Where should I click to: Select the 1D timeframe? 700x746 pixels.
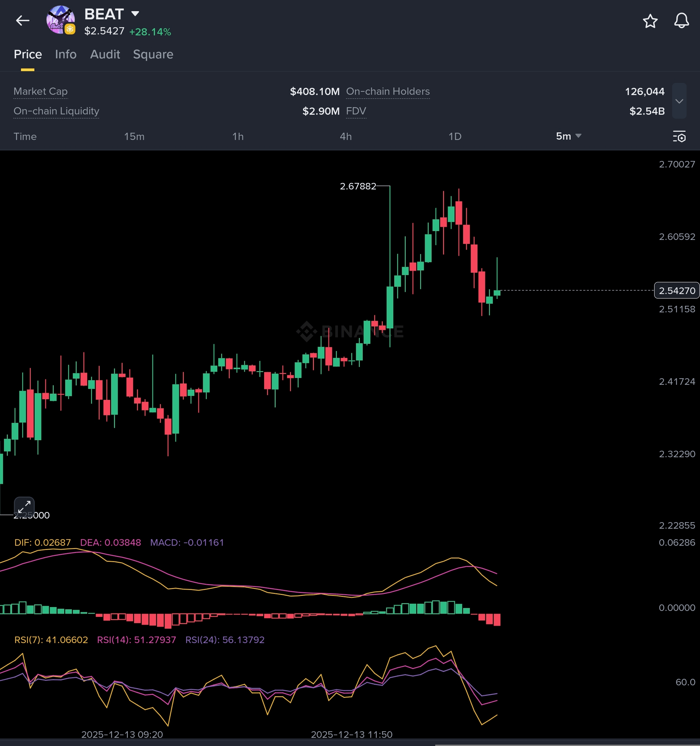(455, 137)
